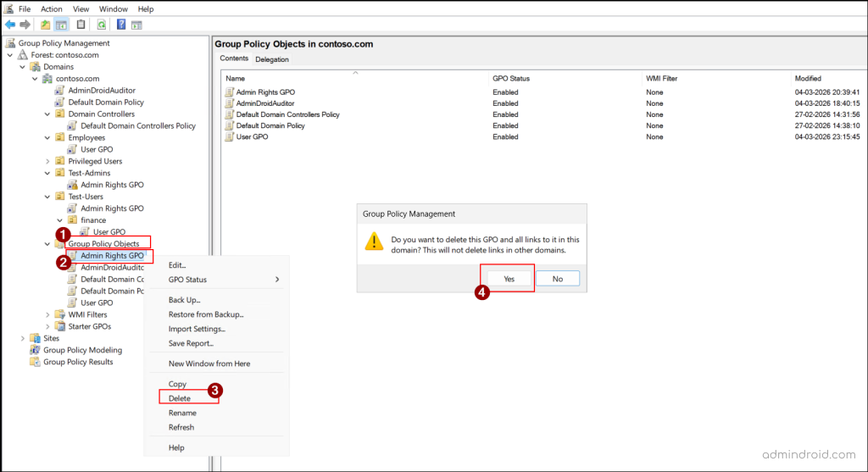The width and height of the screenshot is (868, 472).
Task: Click the User GPO list row icon
Action: coord(229,136)
